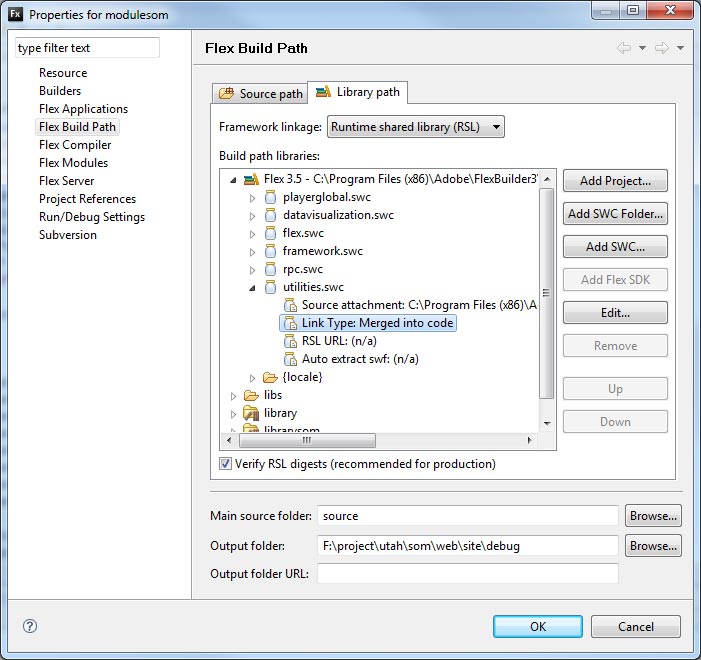Click the Flex 3.5 SDK library icon
The height and width of the screenshot is (660, 701).
251,179
